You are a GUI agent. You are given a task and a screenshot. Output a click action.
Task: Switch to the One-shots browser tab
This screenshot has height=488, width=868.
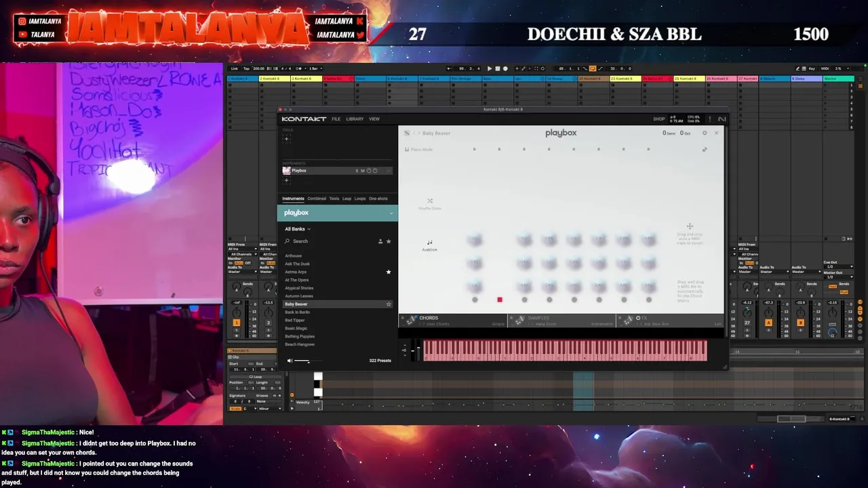click(378, 199)
